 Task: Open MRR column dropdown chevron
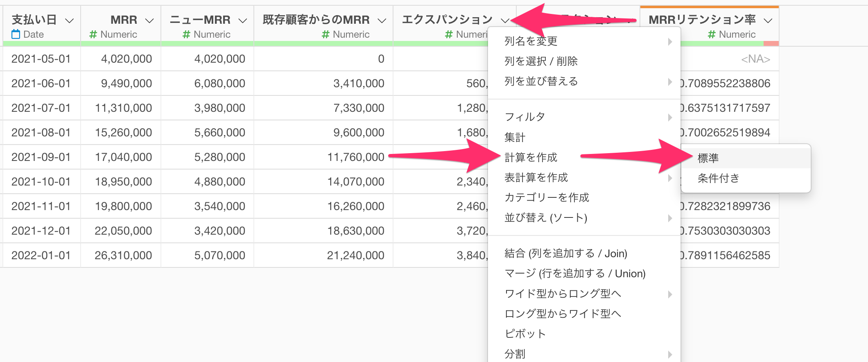click(x=149, y=20)
